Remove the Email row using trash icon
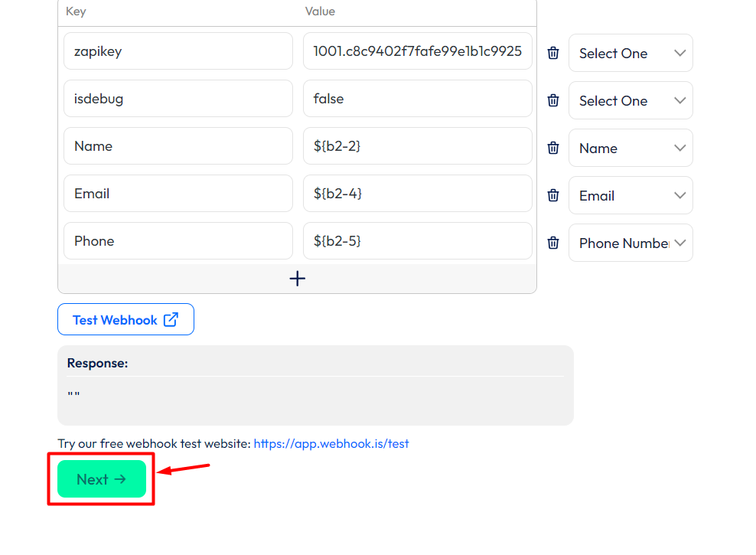Screen dimensions: 756x555 pyautogui.click(x=553, y=195)
